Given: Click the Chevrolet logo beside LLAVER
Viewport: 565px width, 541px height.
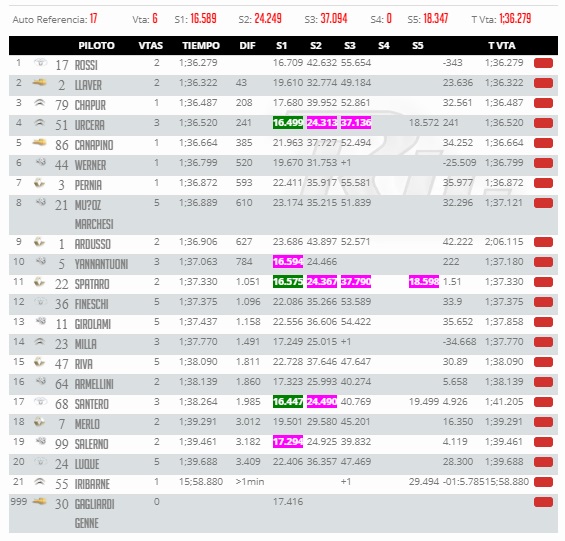Looking at the screenshot, I should coord(40,83).
